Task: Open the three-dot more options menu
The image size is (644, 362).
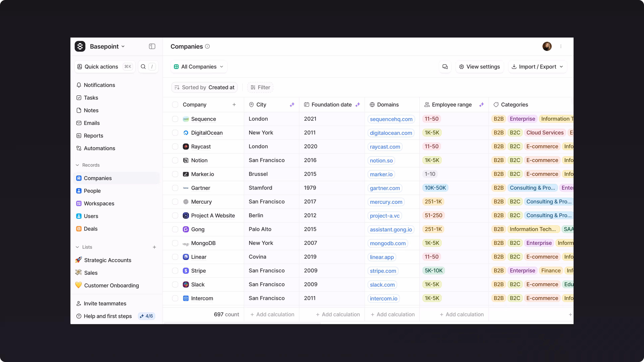Action: point(561,46)
